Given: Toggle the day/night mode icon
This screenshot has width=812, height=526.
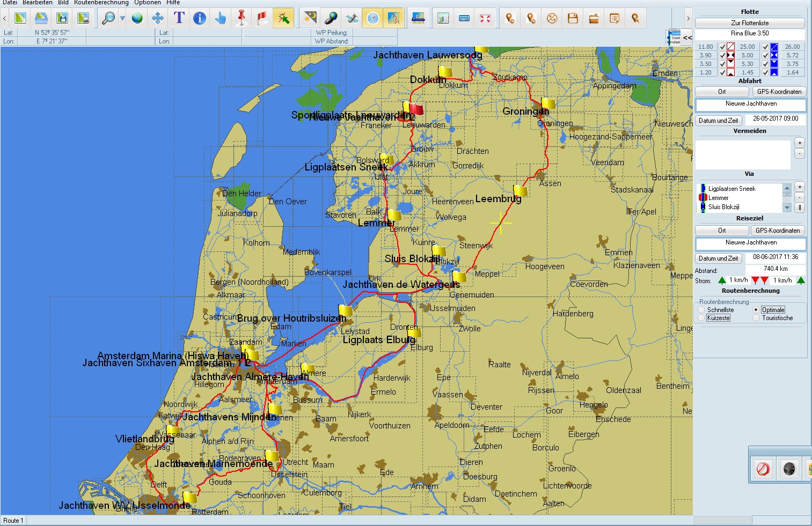Looking at the screenshot, I should point(310,18).
